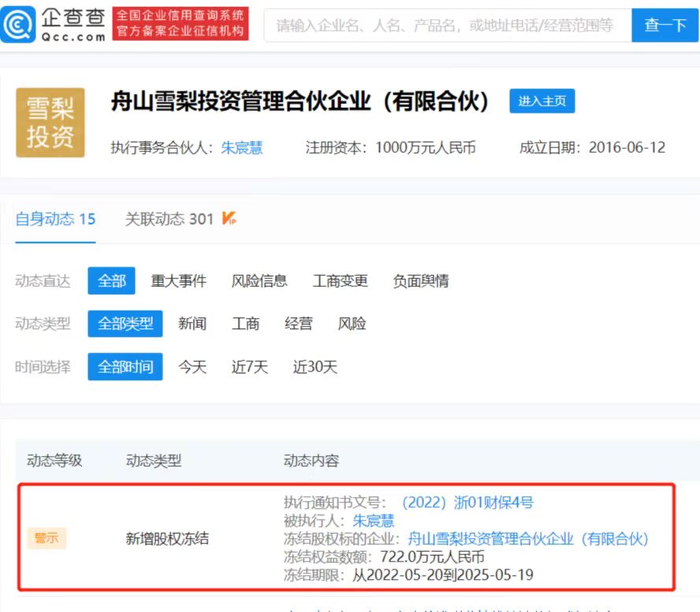Click the 雪梨投资 company logo thumbnail

point(50,122)
